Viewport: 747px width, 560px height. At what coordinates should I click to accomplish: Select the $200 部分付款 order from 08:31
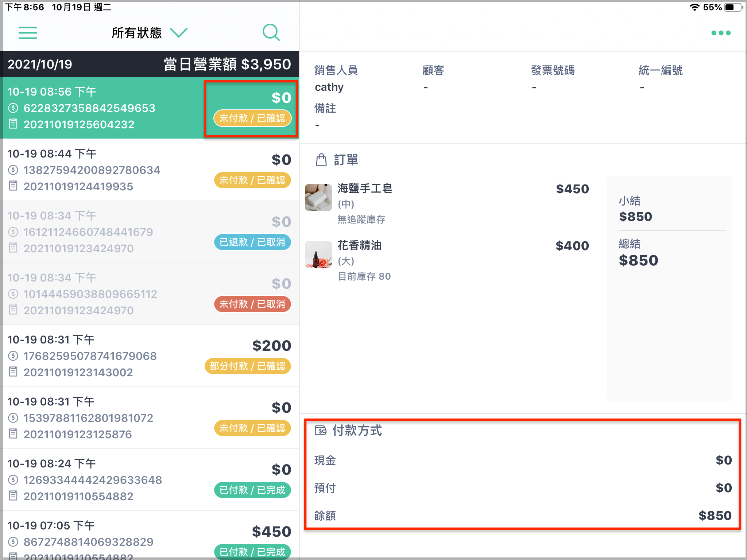point(150,356)
